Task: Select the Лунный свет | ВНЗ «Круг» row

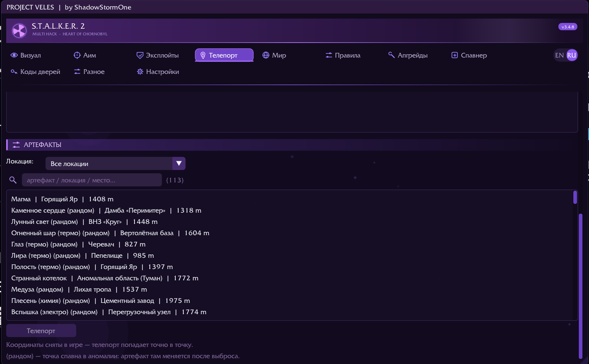Action: coord(290,222)
